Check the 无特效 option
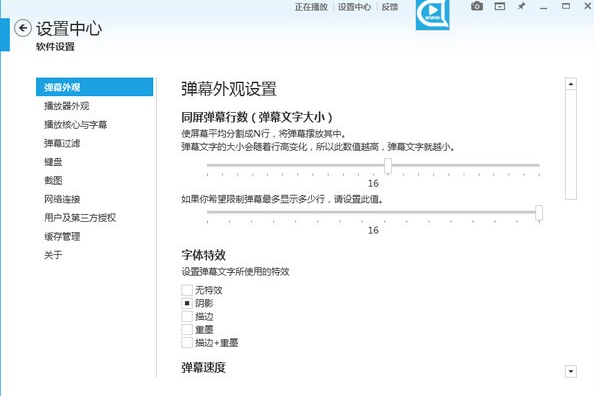The width and height of the screenshot is (594, 396). pos(187,290)
